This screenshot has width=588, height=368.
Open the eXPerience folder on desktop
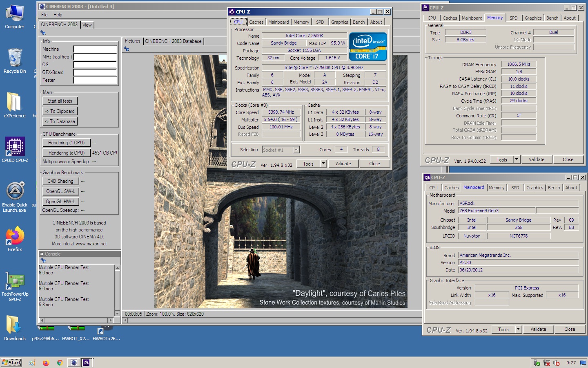(15, 105)
